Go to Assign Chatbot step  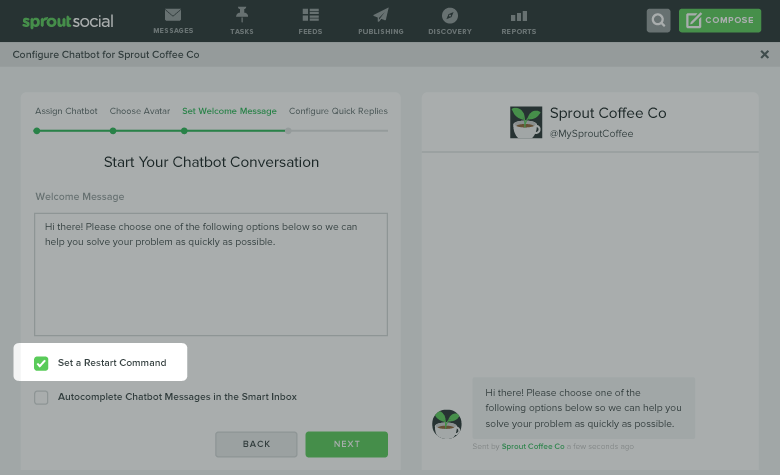tap(66, 111)
